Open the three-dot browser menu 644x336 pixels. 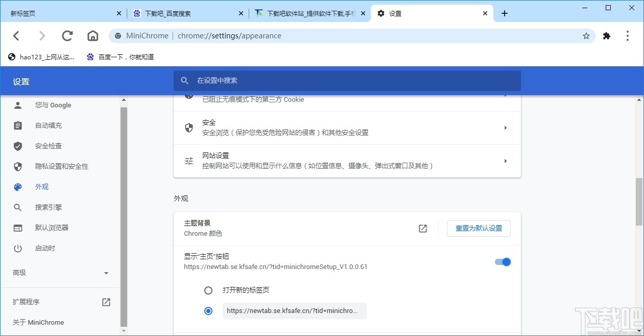(x=628, y=36)
